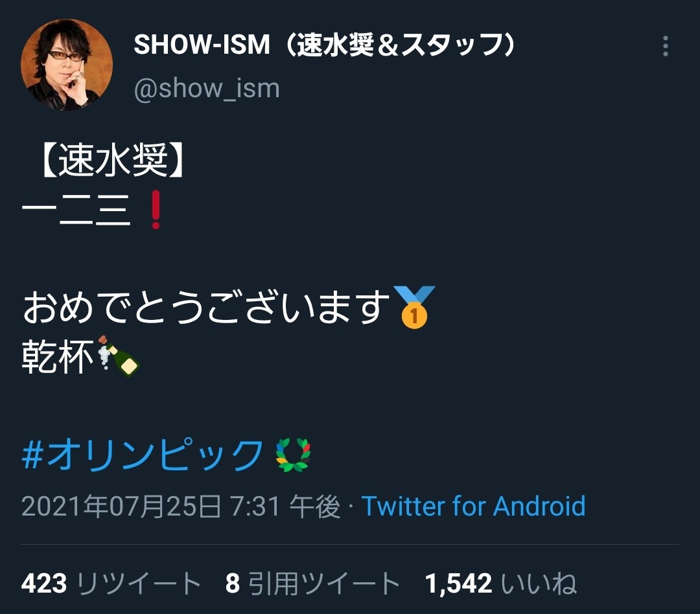Tap the red exclamation mark emoji
700x614 pixels.
pyautogui.click(x=156, y=210)
